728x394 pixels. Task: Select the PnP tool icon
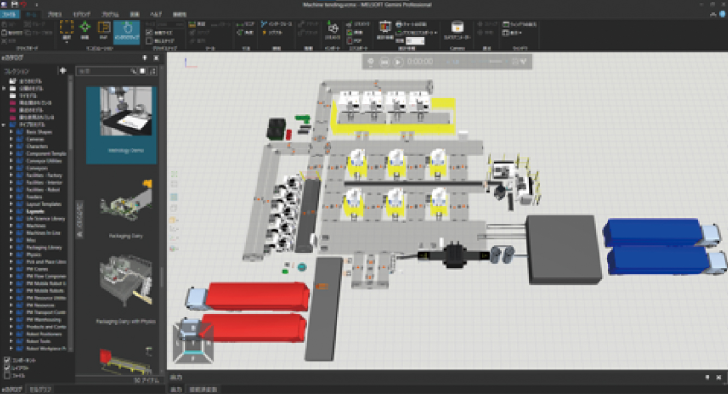[104, 27]
